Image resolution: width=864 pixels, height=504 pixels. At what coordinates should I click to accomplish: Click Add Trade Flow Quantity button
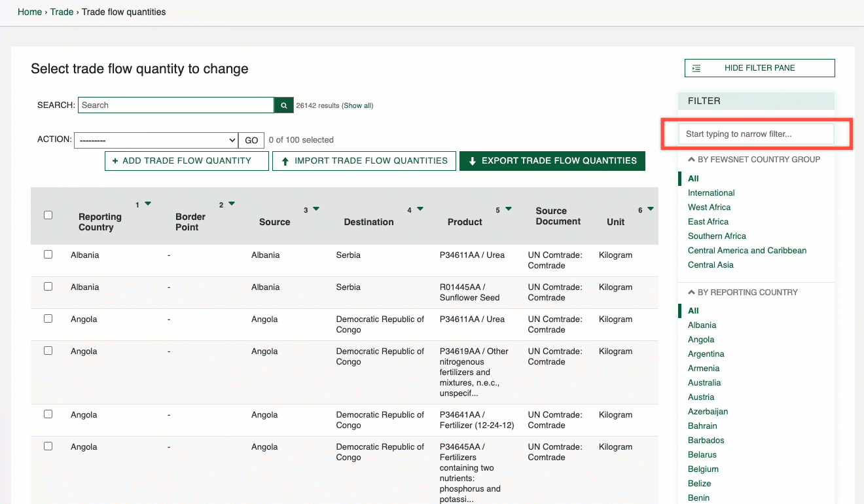pyautogui.click(x=187, y=161)
